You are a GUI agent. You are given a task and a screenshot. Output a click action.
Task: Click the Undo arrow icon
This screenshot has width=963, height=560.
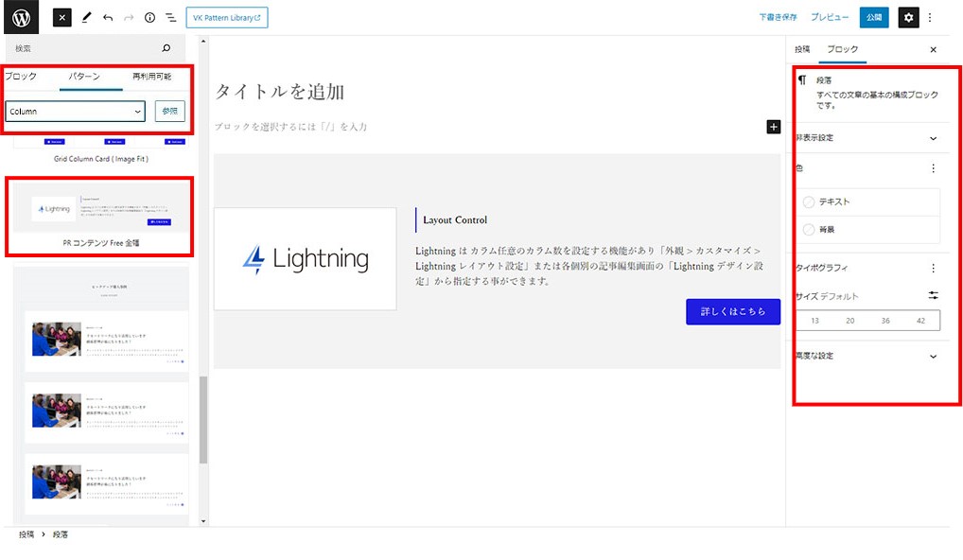107,17
